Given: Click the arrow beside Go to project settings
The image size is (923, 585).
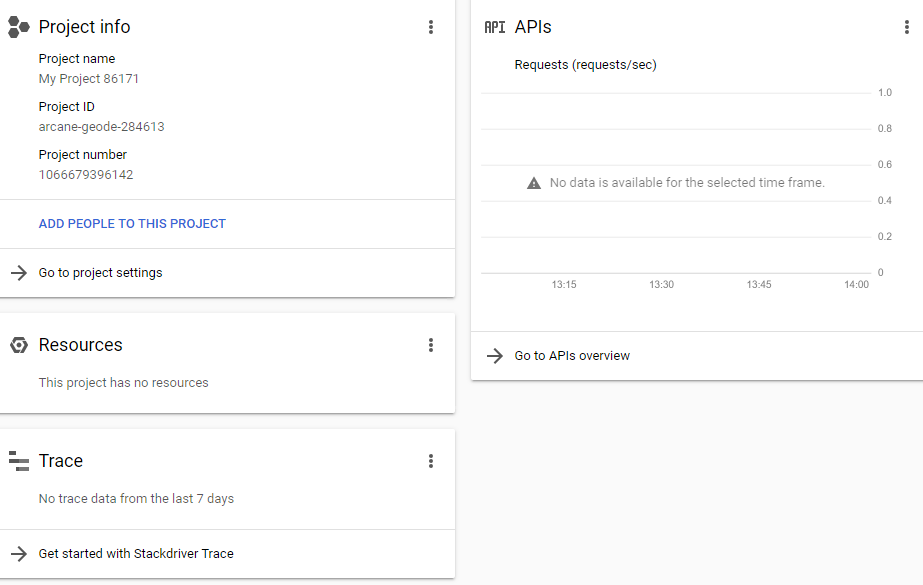Looking at the screenshot, I should 18,272.
